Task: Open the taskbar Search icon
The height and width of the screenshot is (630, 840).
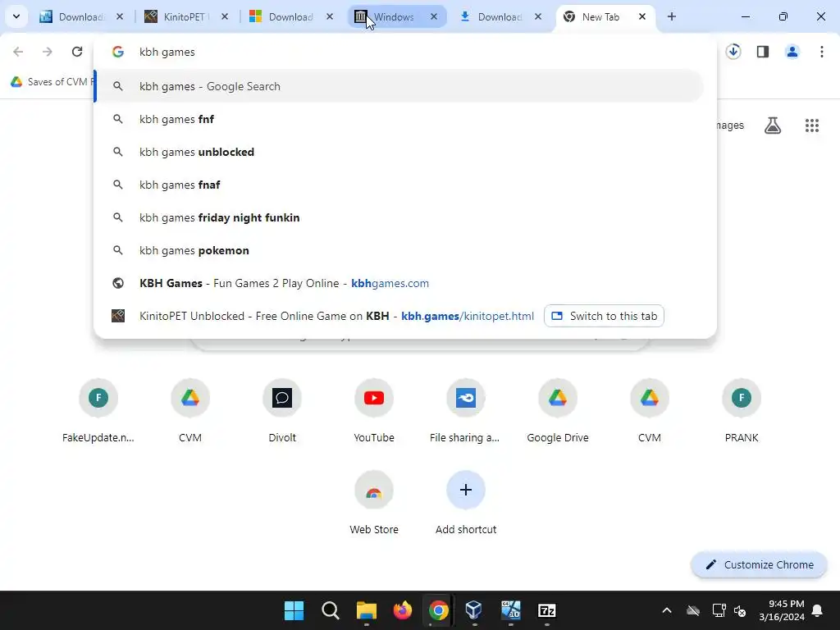Action: [331, 610]
